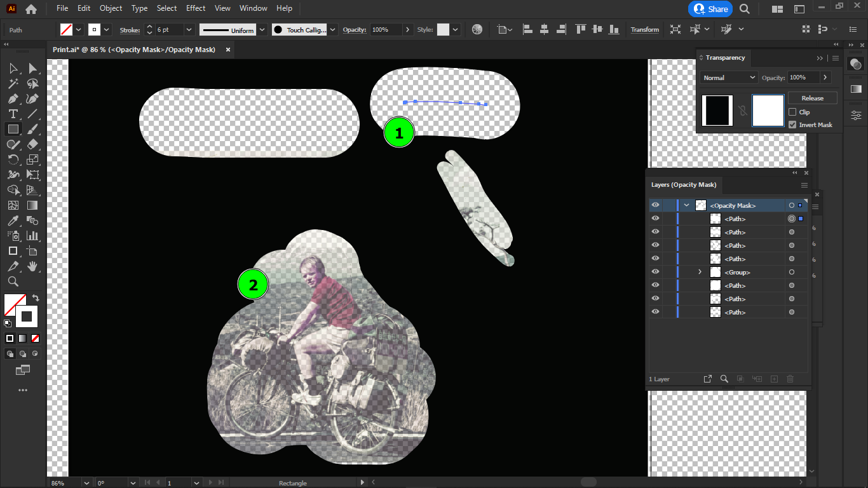Open the Object menu

111,8
